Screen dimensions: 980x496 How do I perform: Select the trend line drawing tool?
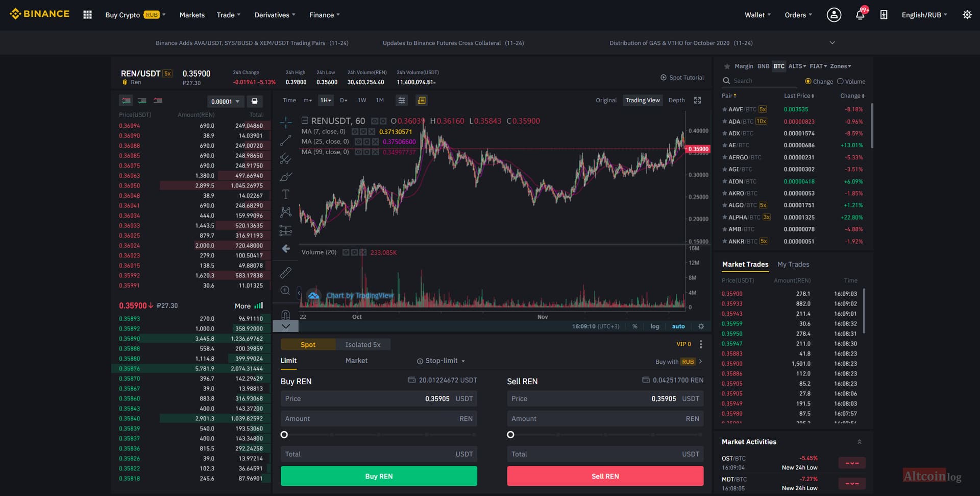click(286, 140)
